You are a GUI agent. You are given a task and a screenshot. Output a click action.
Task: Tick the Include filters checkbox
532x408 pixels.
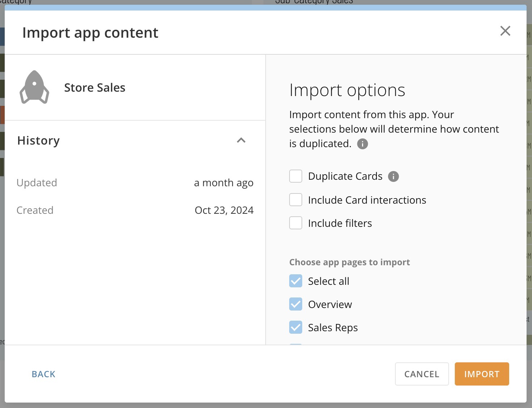point(296,223)
